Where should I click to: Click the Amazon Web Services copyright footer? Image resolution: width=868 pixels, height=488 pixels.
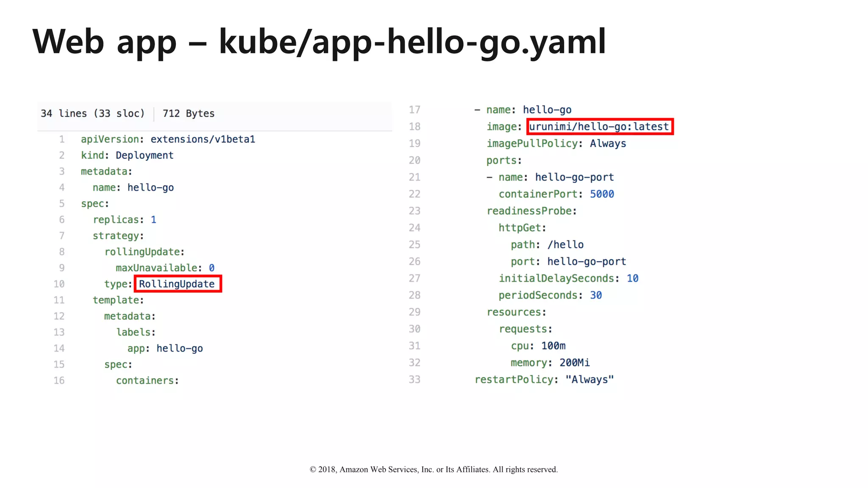click(434, 469)
